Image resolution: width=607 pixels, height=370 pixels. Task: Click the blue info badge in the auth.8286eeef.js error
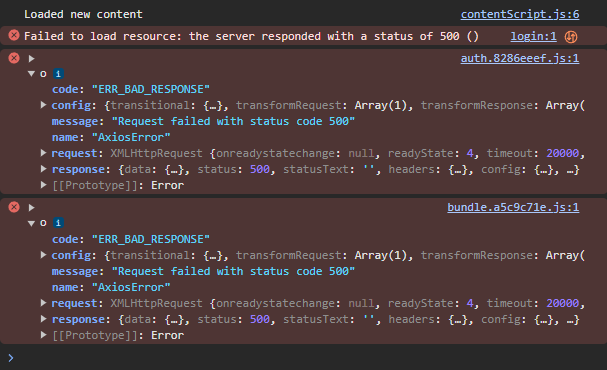(x=58, y=74)
